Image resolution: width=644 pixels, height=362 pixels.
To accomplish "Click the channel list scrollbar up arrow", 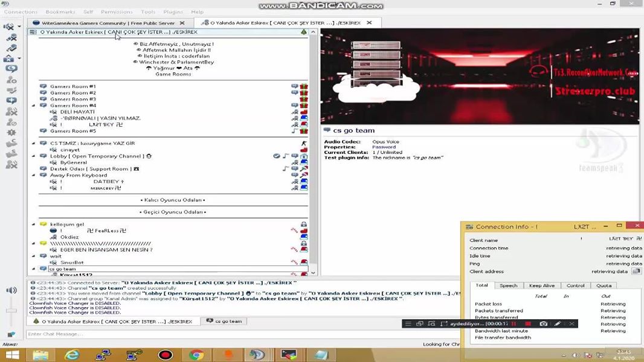I will [314, 32].
